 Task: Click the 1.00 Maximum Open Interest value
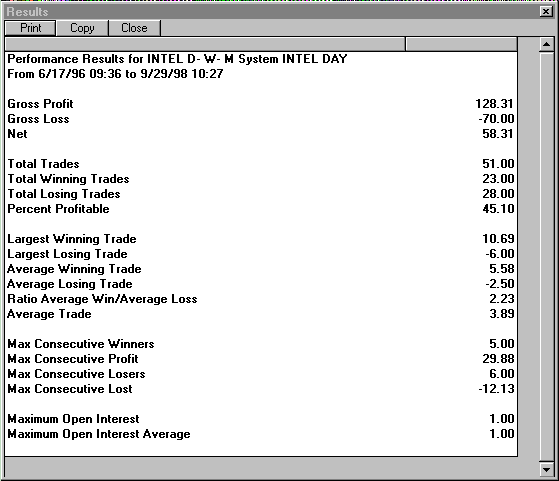pyautogui.click(x=502, y=418)
